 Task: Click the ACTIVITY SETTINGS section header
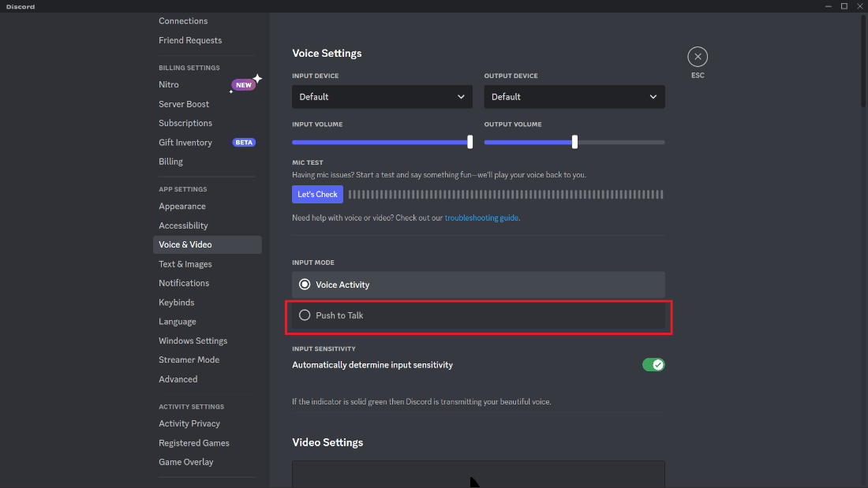192,407
